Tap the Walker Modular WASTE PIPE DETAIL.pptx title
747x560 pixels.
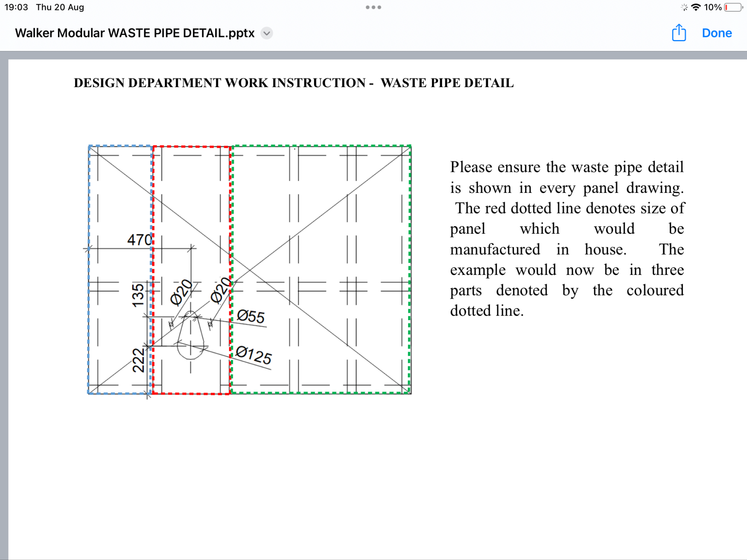coord(135,33)
